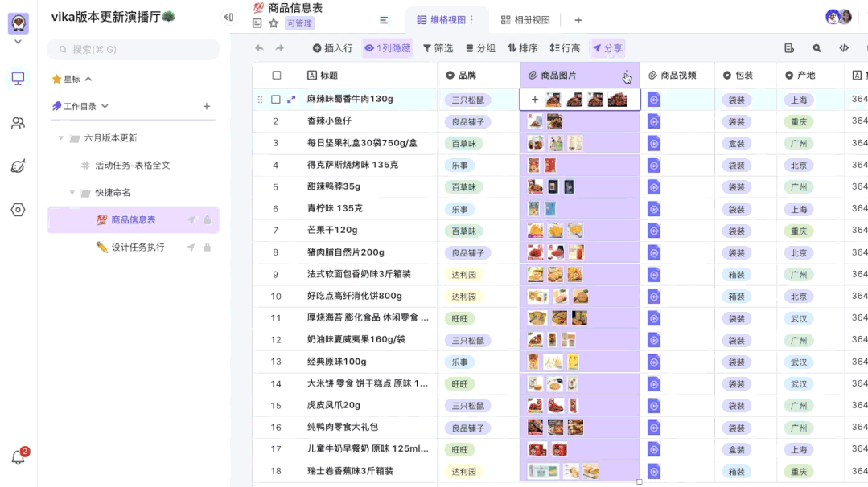This screenshot has width=868, height=487.
Task: Collapse the 六月版本更新 folder
Action: [x=61, y=137]
